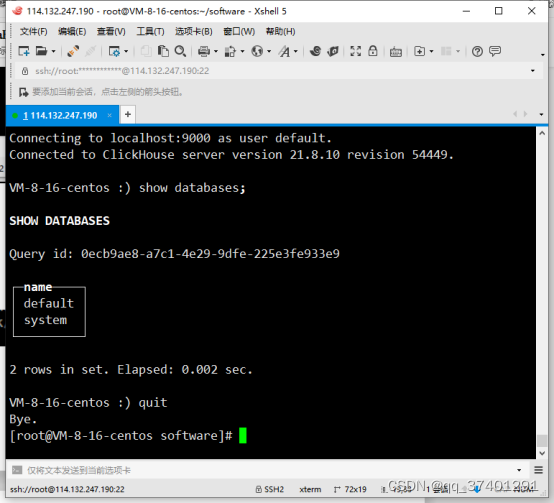554x503 pixels.
Task: Click the greyed Disconnect icon
Action: pyautogui.click(x=90, y=51)
